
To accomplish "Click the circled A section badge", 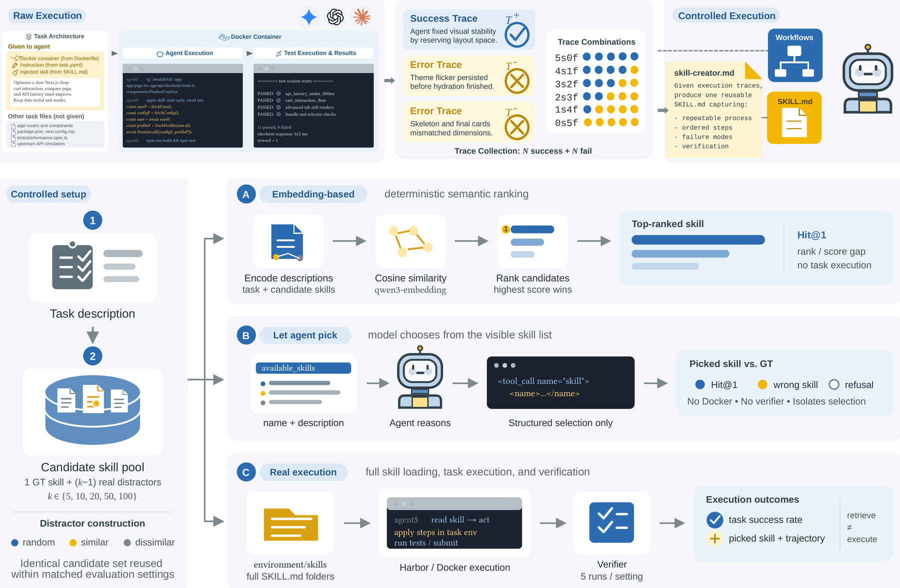I will click(x=246, y=194).
